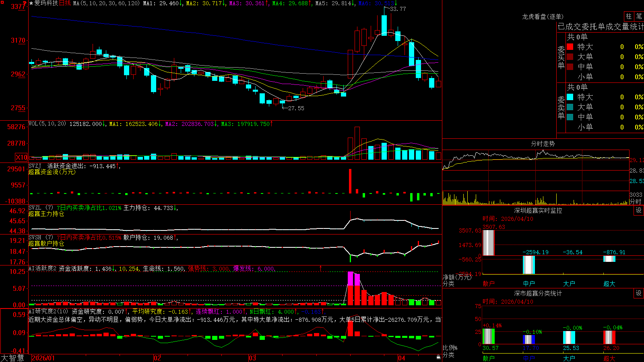Click the AI研究度2(10) indicator name
The width and height of the screenshot is (644, 362).
pos(48,311)
